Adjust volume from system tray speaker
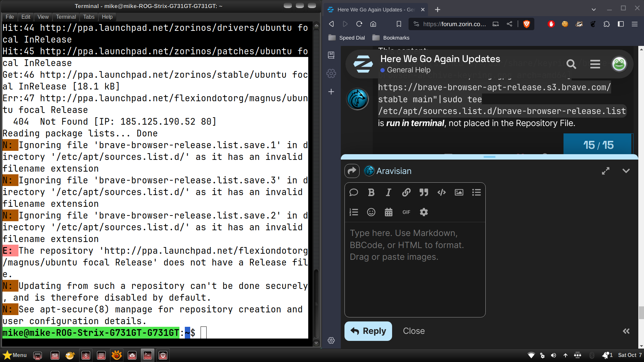This screenshot has height=362, width=644. [553, 355]
